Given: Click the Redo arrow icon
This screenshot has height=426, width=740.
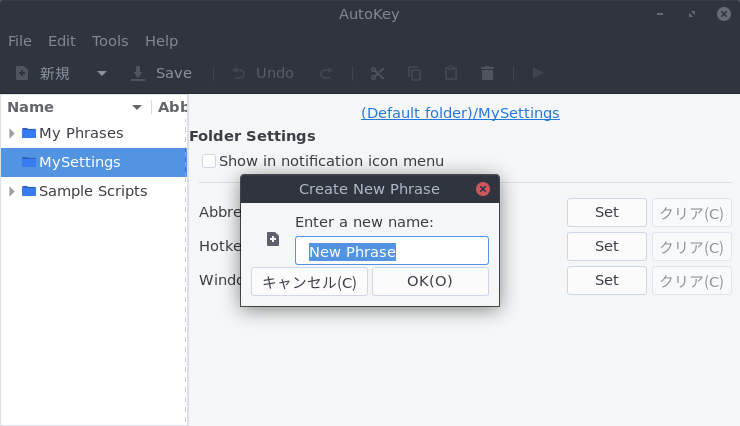Looking at the screenshot, I should pyautogui.click(x=326, y=73).
